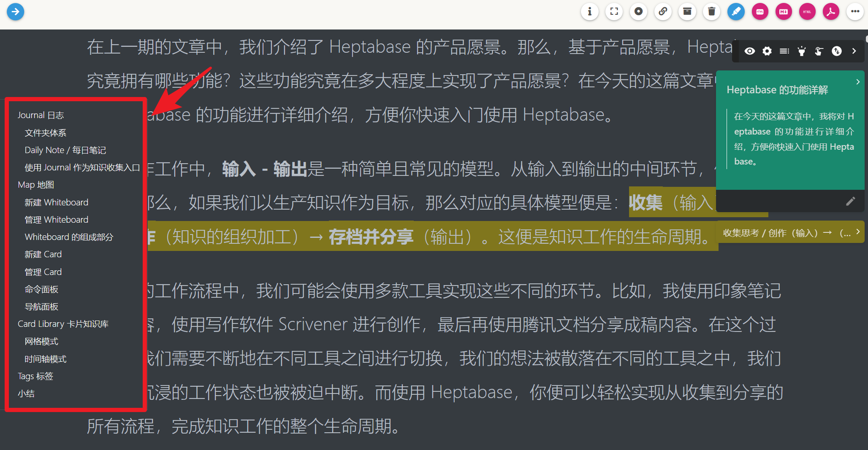
Task: Enter fullscreen mode using the frame icon
Action: 614,11
